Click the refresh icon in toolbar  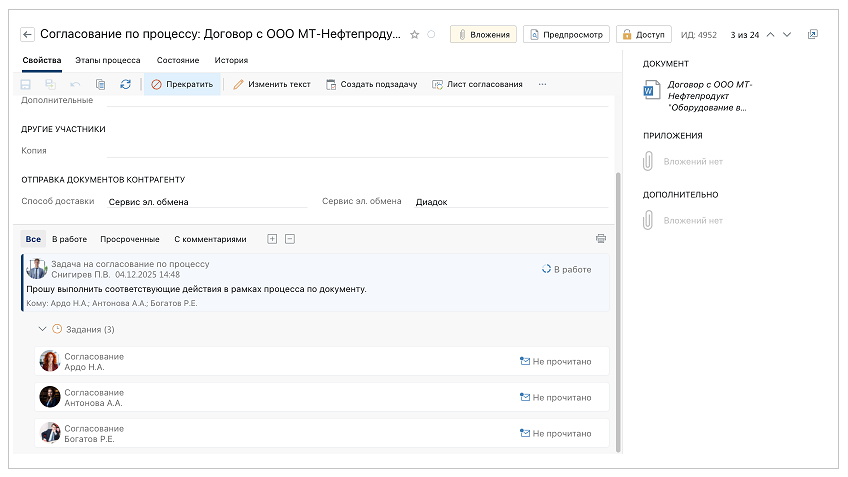pyautogui.click(x=125, y=85)
